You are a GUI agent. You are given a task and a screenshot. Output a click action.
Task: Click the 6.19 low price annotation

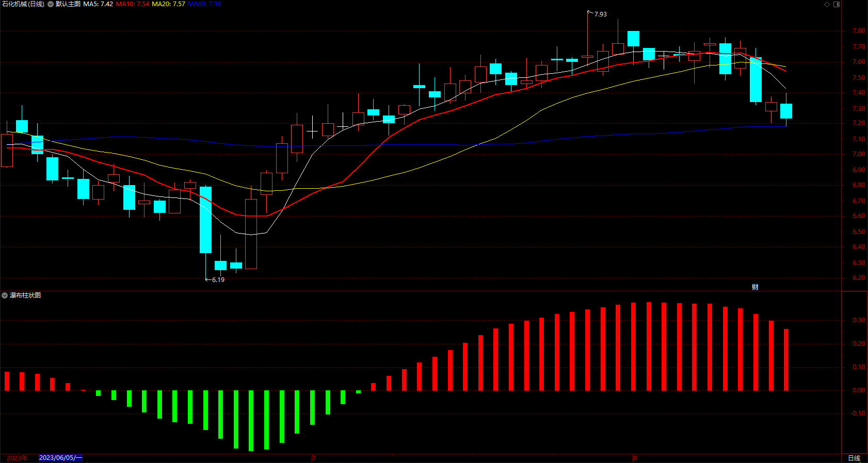(218, 280)
